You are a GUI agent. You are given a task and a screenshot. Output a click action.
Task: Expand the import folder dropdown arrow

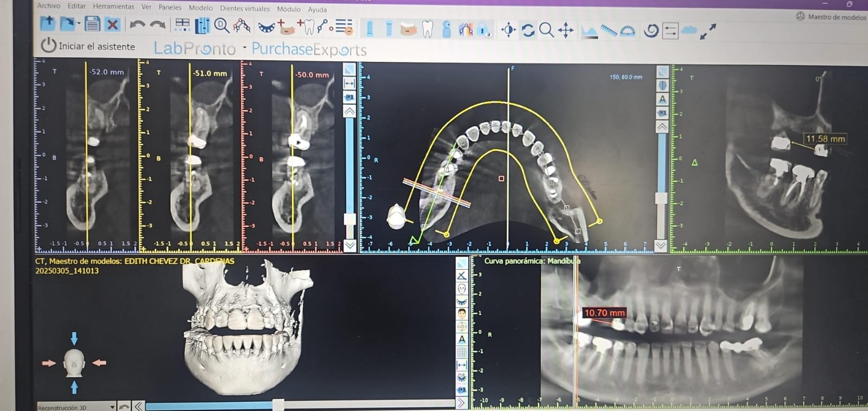(x=79, y=23)
